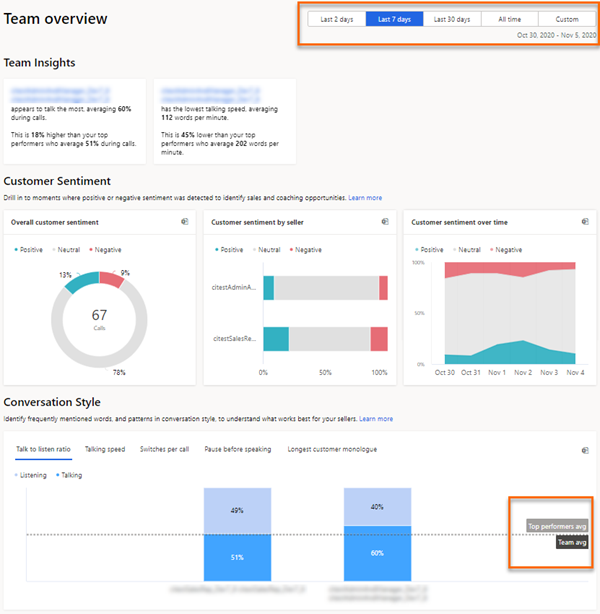Viewport: 600px width, 614px height.
Task: Select the Talk to listen ratio tab
Action: [43, 450]
